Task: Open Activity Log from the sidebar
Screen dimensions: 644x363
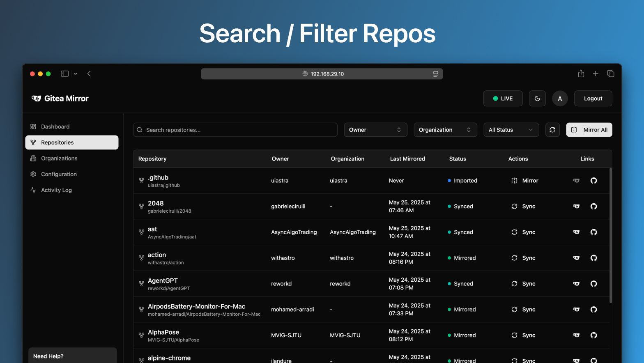Action: (x=56, y=190)
